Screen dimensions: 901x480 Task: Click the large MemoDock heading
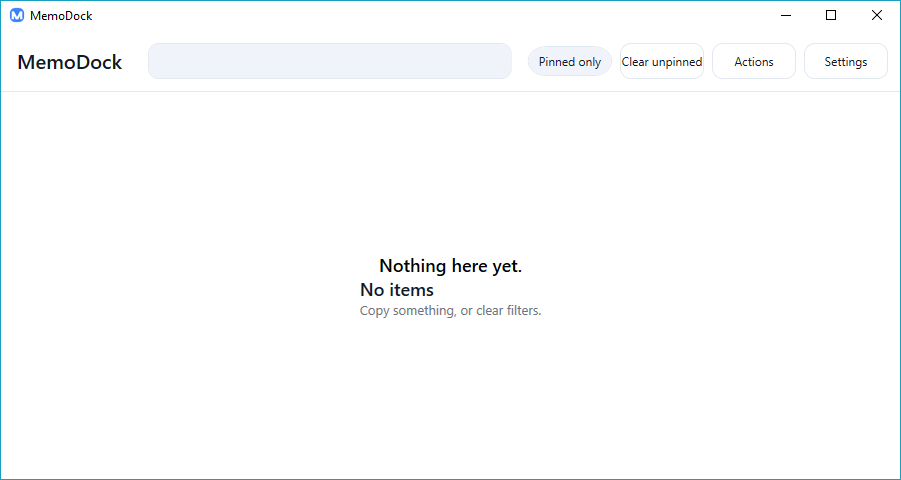point(70,62)
